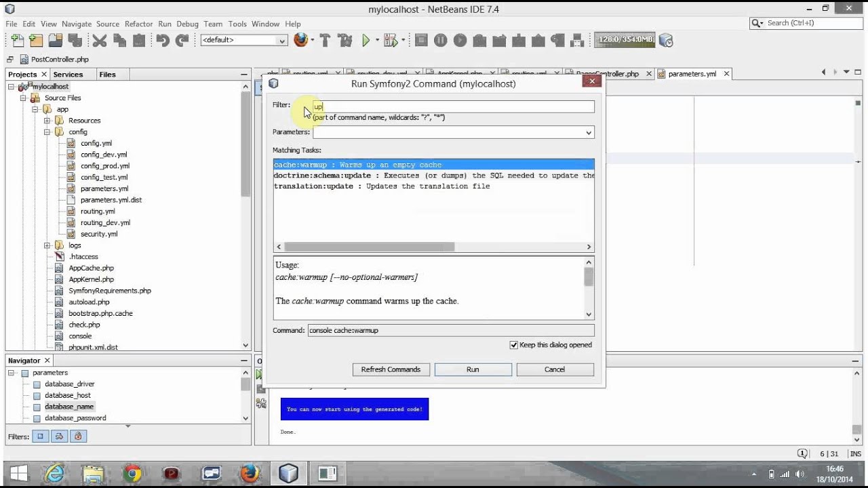The image size is (868, 488).
Task: Click the Firefox browser icon in toolbar
Action: [x=300, y=40]
